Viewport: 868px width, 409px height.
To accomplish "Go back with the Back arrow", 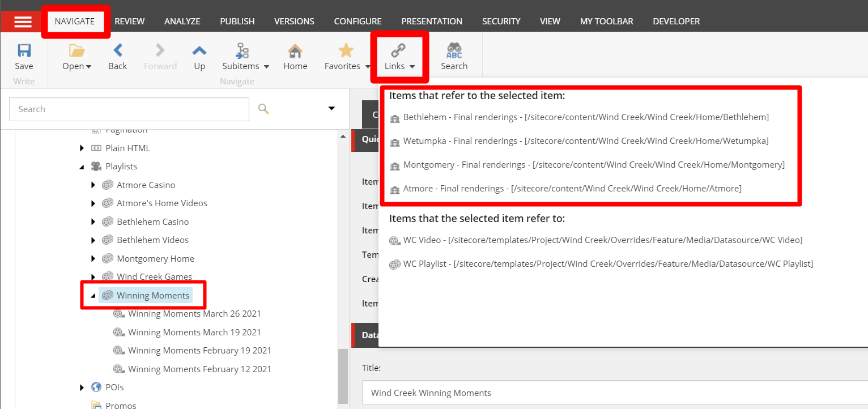I will click(x=117, y=51).
